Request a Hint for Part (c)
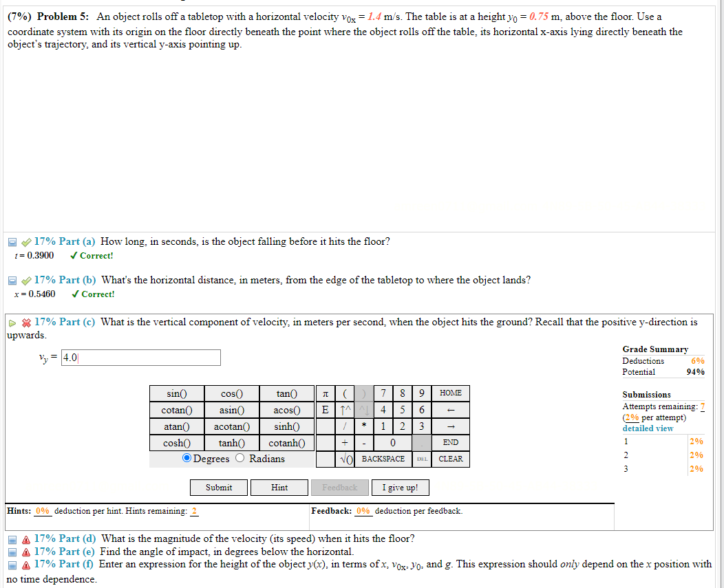This screenshot has width=724, height=588. [279, 487]
